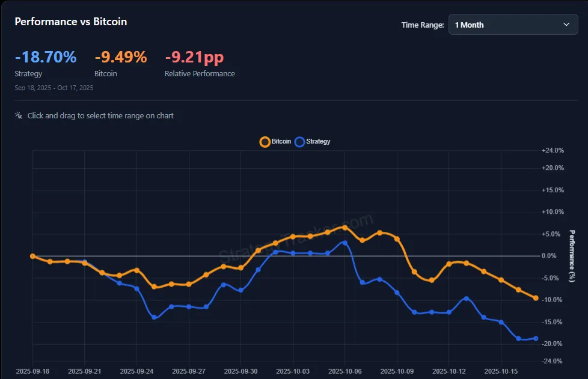588x379 pixels.
Task: Click the chevron arrow beside 1 Month
Action: click(x=566, y=25)
